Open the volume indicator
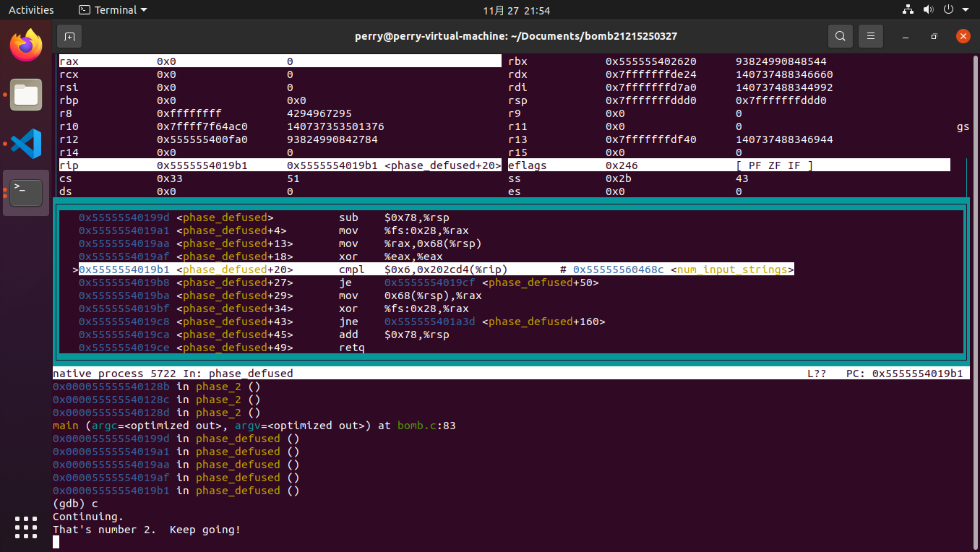This screenshot has height=552, width=980. tap(929, 10)
